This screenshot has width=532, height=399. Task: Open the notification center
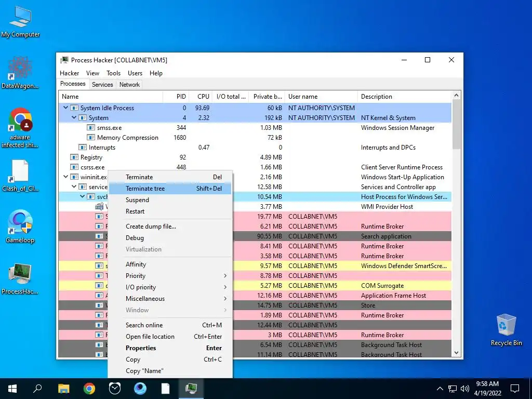pyautogui.click(x=515, y=389)
